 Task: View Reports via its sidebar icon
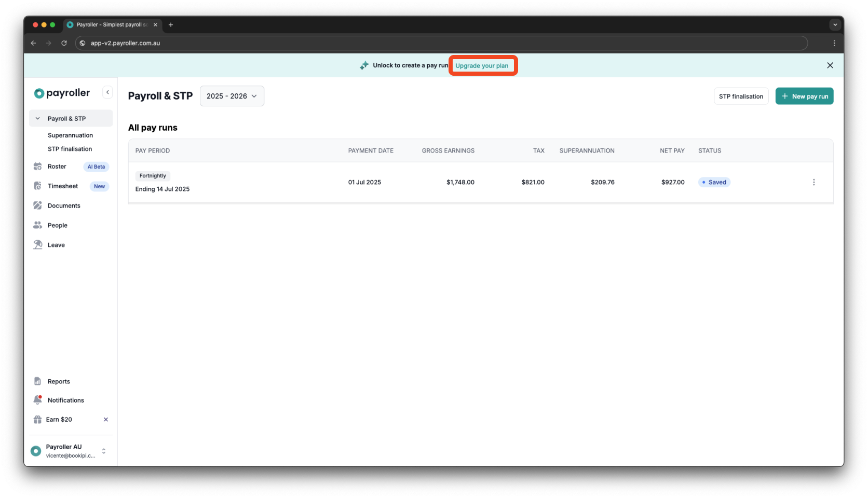pyautogui.click(x=37, y=381)
